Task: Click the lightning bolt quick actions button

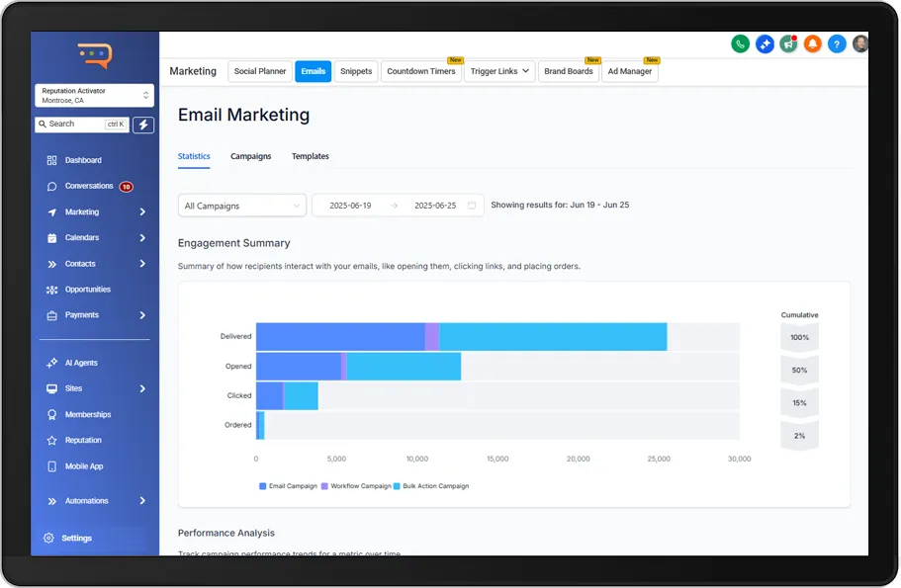Action: tap(143, 125)
